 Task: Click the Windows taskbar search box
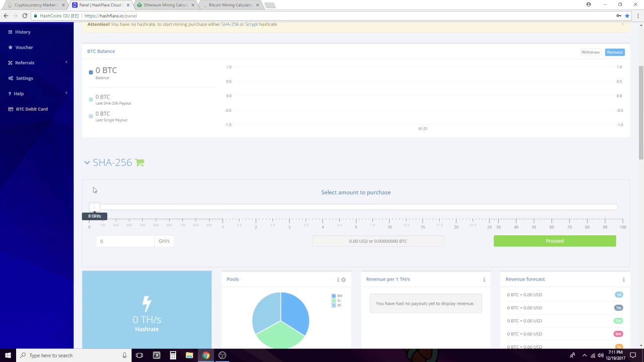click(73, 355)
